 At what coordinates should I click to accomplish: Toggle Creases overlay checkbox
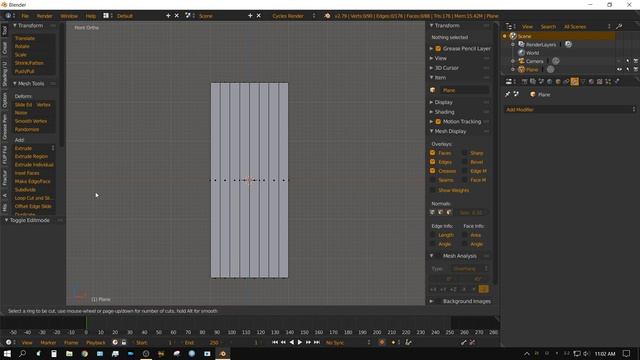tap(433, 171)
